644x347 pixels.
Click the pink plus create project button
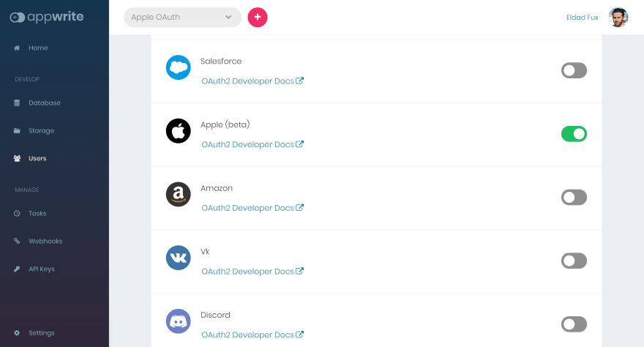258,18
